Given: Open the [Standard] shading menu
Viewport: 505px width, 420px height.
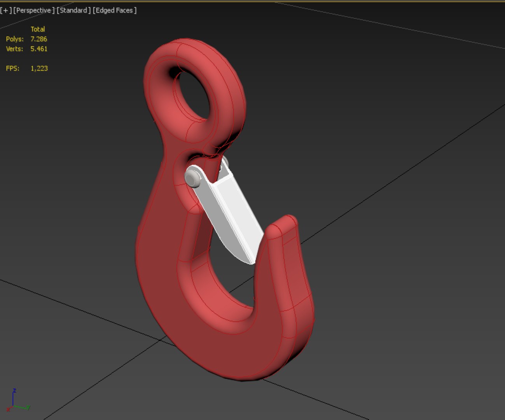Looking at the screenshot, I should click(x=73, y=10).
